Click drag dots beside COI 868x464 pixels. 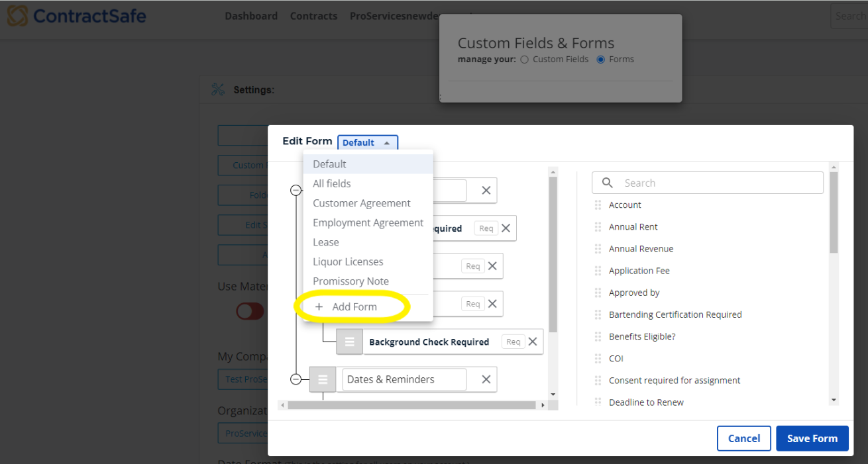[x=598, y=358]
